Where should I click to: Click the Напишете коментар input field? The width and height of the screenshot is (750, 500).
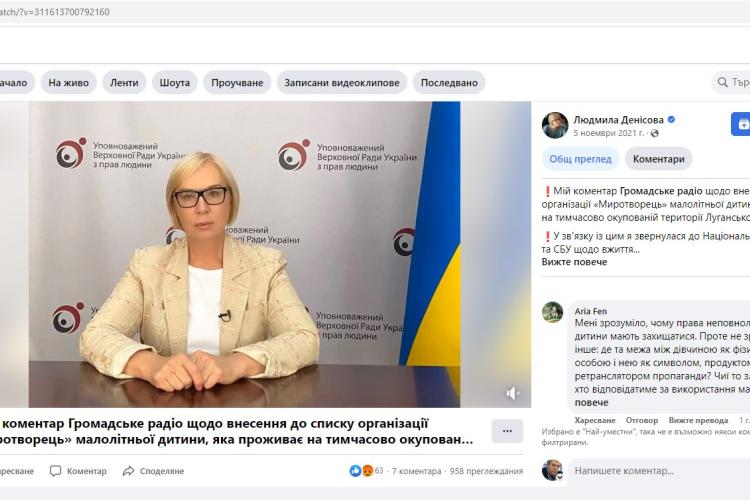pos(659,471)
